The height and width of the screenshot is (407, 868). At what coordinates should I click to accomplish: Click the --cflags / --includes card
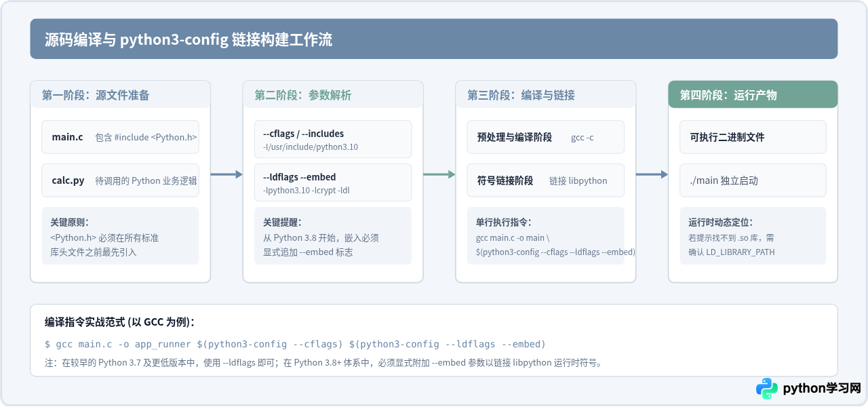pyautogui.click(x=333, y=139)
